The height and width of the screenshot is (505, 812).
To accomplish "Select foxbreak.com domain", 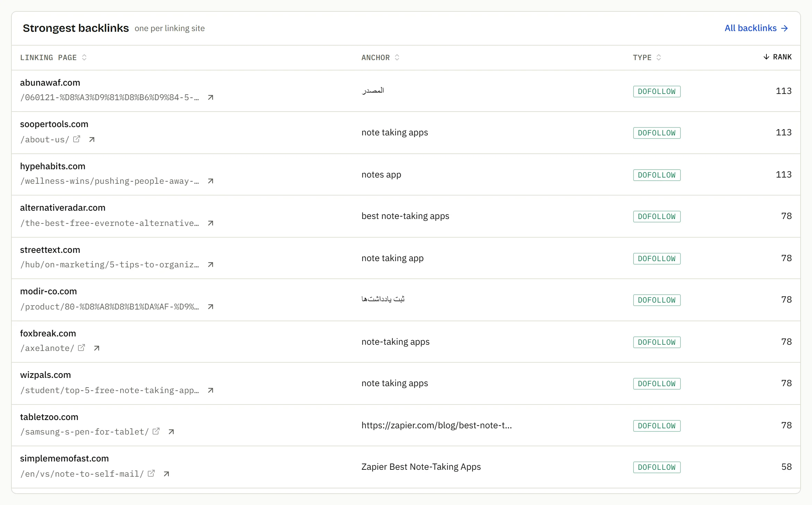I will coord(48,333).
